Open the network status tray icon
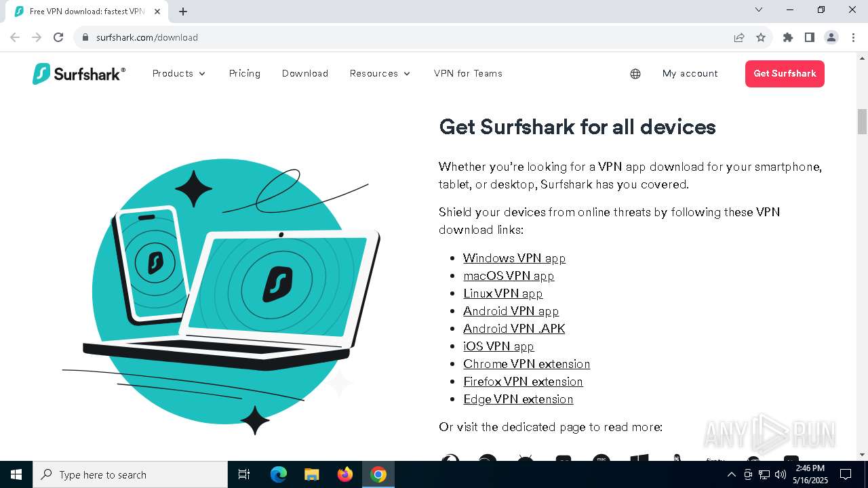Image resolution: width=868 pixels, height=488 pixels. coord(764,474)
